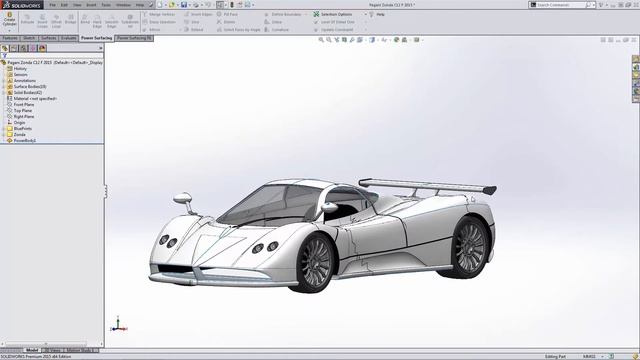Select the Insert Loops tool
This screenshot has width=640, height=360.
click(42, 20)
